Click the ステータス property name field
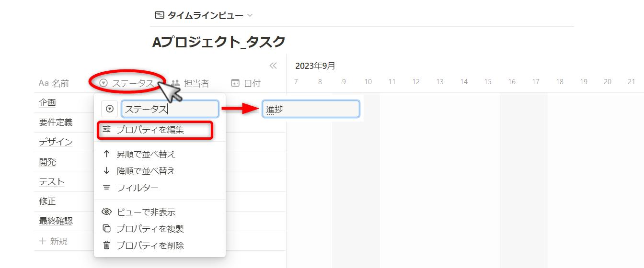The image size is (644, 268). [170, 109]
